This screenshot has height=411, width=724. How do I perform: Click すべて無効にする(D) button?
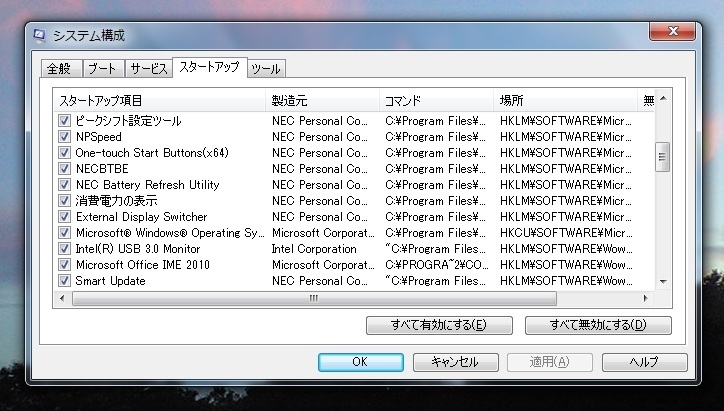click(x=598, y=325)
